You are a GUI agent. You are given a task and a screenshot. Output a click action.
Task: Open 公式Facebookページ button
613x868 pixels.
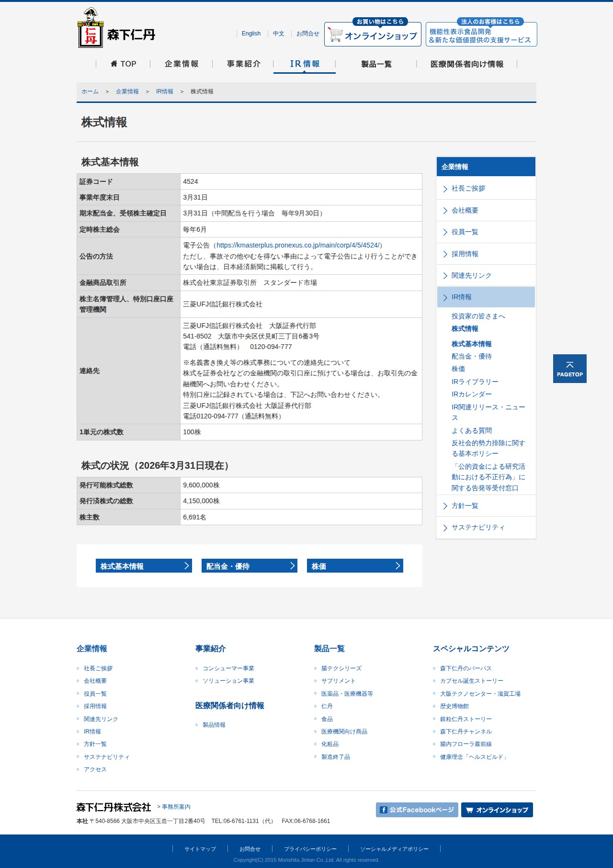417,810
